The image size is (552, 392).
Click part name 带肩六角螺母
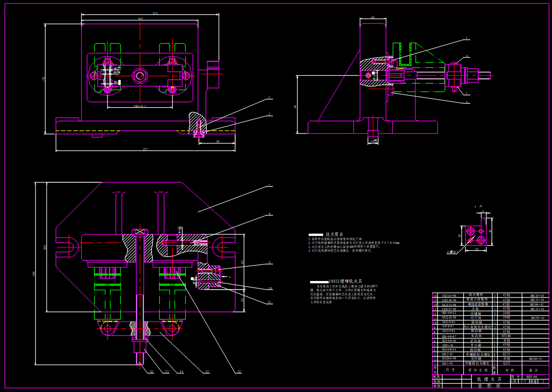477,300
